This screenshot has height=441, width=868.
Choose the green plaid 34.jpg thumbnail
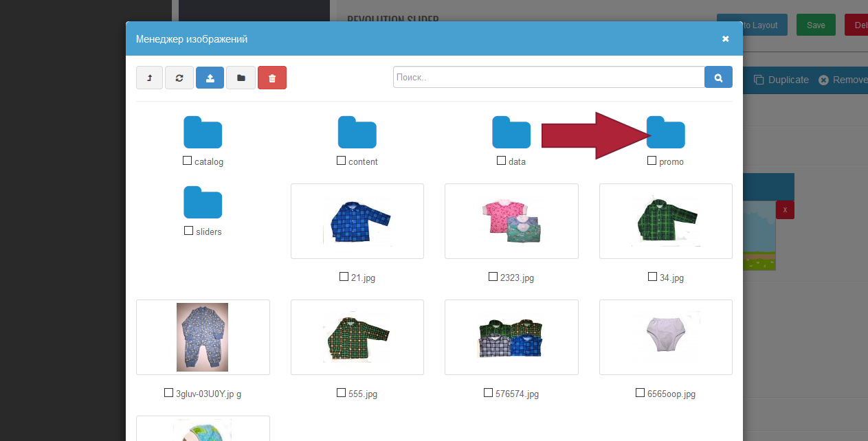(x=666, y=221)
